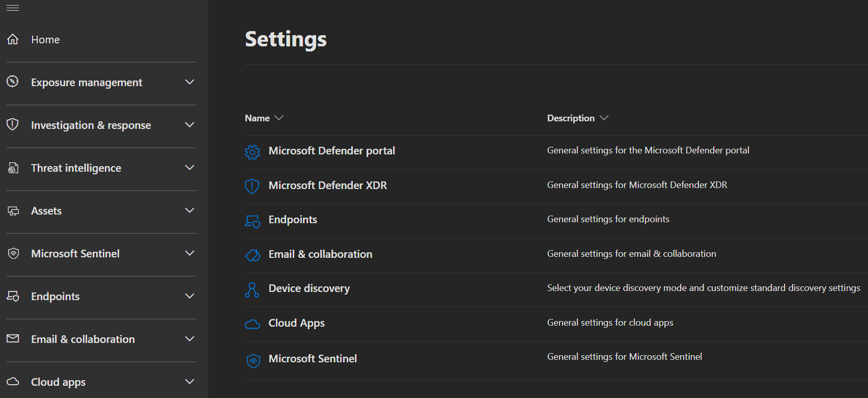Select Cloud apps in the left navigation

(58, 382)
